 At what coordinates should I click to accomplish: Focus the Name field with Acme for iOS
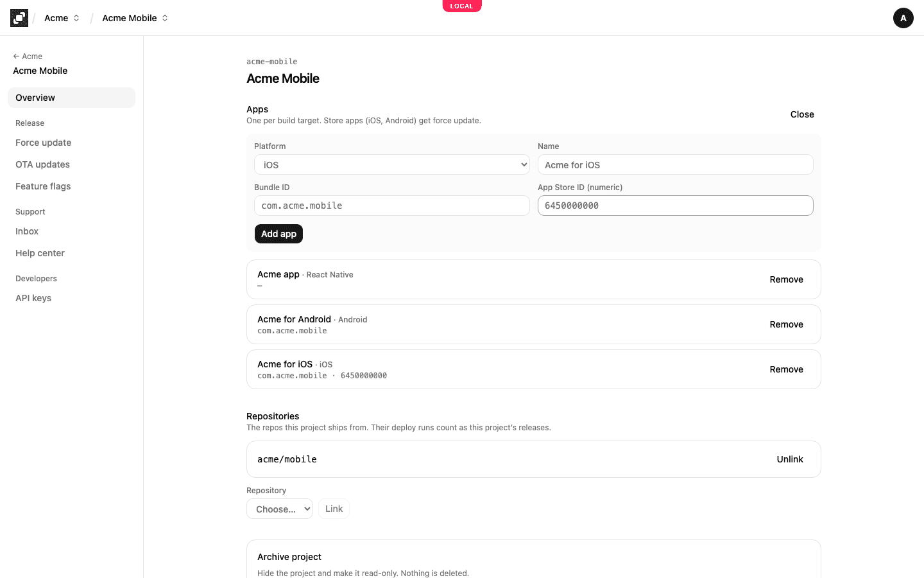(x=676, y=164)
